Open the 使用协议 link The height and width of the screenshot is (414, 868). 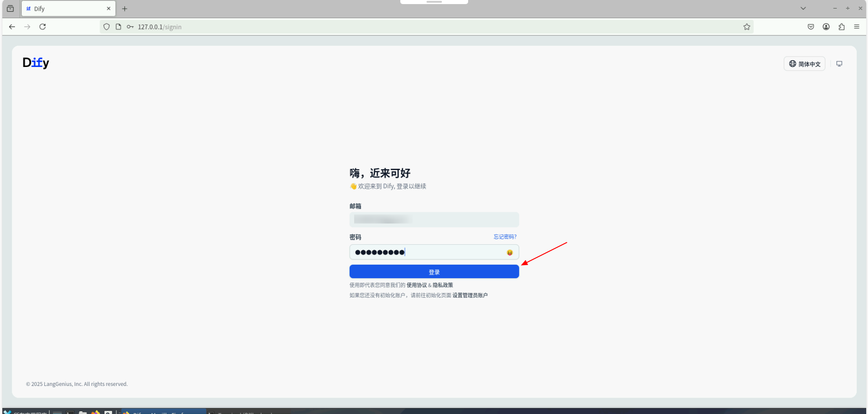[x=417, y=285]
